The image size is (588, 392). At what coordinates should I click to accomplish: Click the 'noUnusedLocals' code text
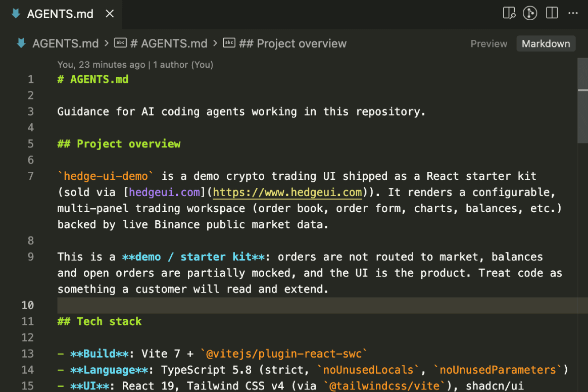pyautogui.click(x=368, y=370)
